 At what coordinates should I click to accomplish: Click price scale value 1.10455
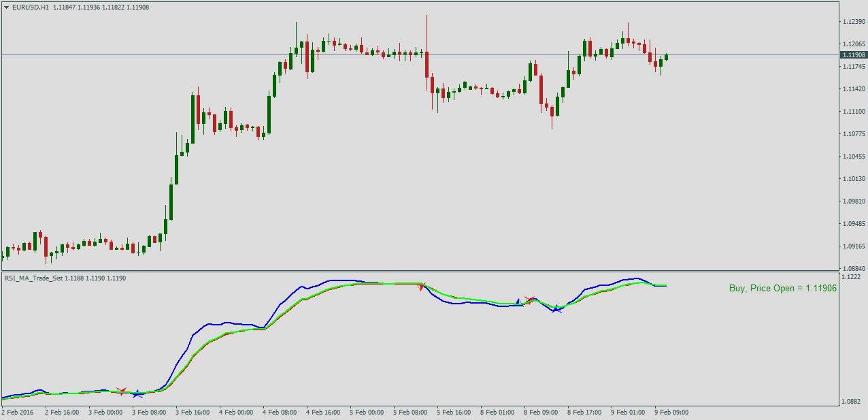point(853,156)
